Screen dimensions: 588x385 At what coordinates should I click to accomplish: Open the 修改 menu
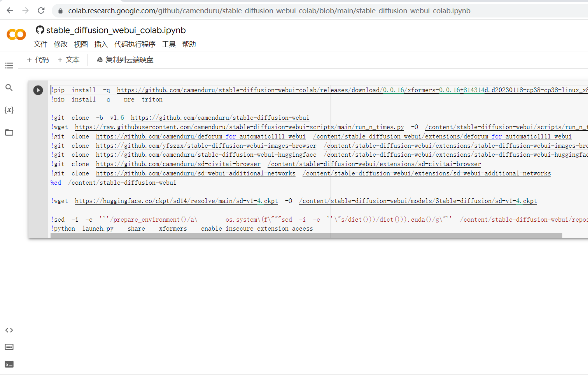click(61, 44)
